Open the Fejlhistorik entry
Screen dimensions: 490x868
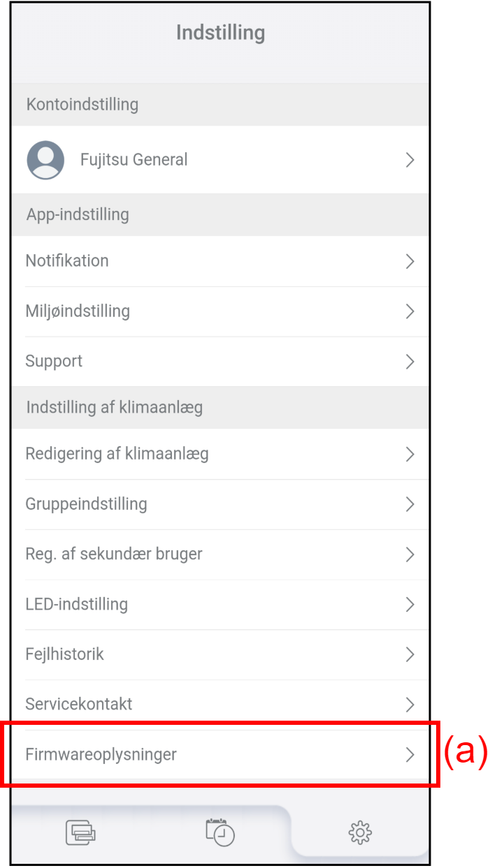(x=220, y=654)
